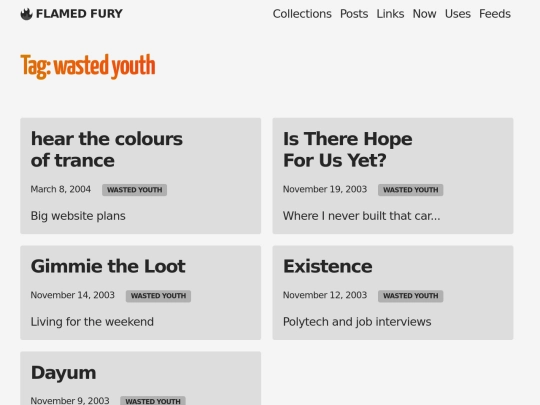The height and width of the screenshot is (405, 540).
Task: Click WASTED YOUTH tag beside March 8, 2004
Action: [x=135, y=190]
